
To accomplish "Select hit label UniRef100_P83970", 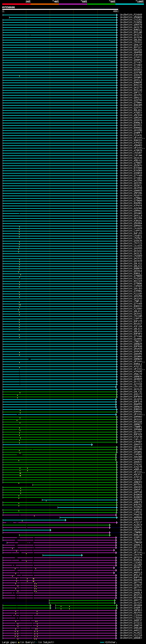I will click(x=131, y=196).
